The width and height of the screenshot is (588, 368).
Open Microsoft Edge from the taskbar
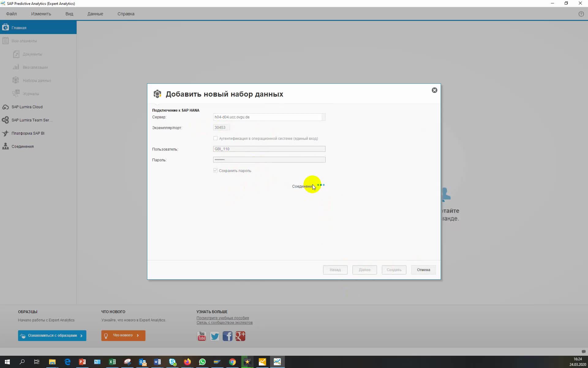coord(67,362)
